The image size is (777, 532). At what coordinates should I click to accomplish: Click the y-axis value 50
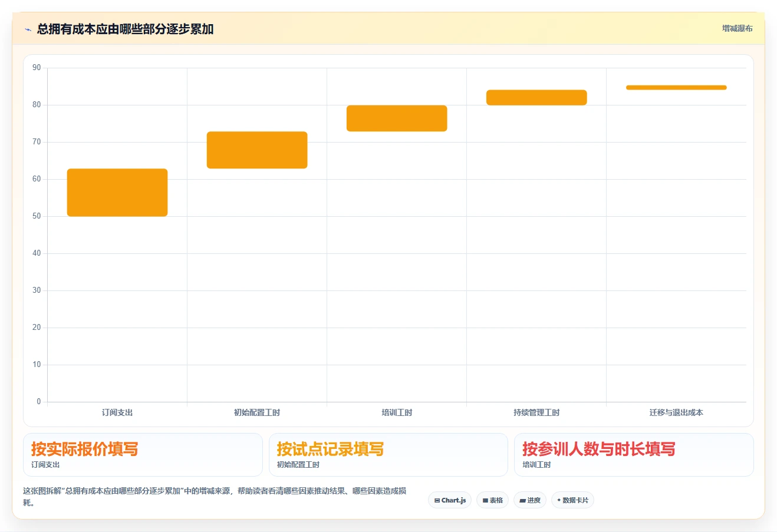point(37,216)
